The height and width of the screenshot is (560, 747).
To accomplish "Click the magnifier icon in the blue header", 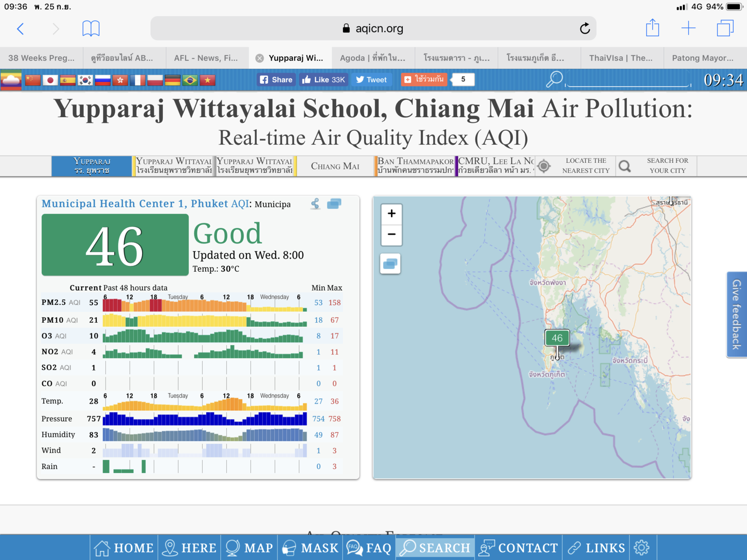I will click(554, 79).
